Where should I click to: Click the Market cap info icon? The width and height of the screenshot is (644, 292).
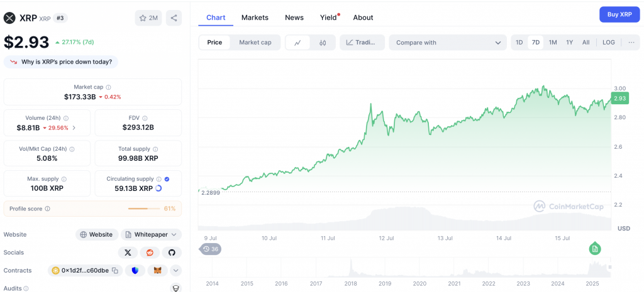pos(108,87)
